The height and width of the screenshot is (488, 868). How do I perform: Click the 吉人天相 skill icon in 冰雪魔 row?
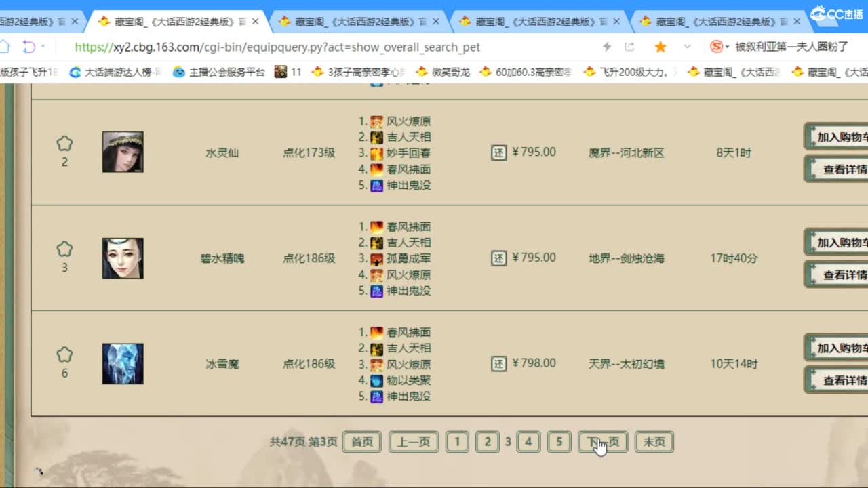(x=376, y=348)
